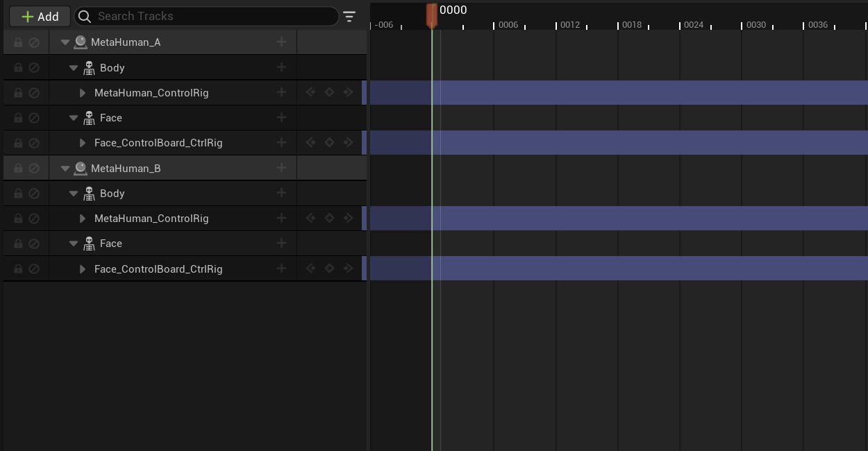Go to next key on MetaHuman_A's MetaHuman_ControlRig
This screenshot has width=868, height=451.
[348, 92]
